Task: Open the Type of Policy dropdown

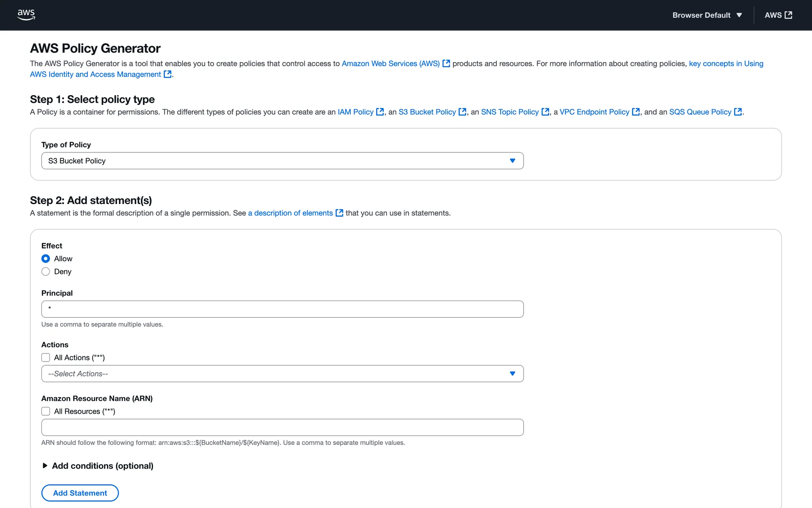Action: point(282,161)
